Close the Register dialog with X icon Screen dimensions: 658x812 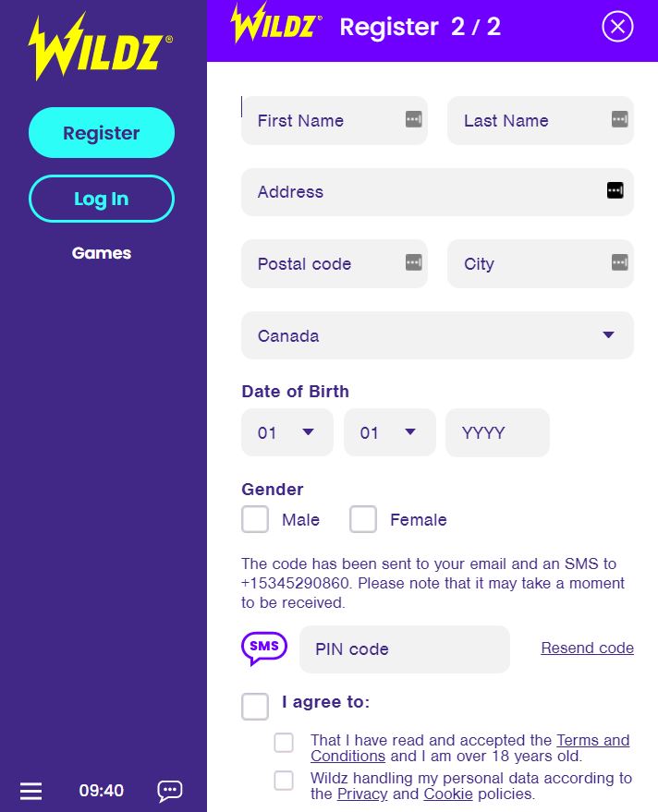617,27
